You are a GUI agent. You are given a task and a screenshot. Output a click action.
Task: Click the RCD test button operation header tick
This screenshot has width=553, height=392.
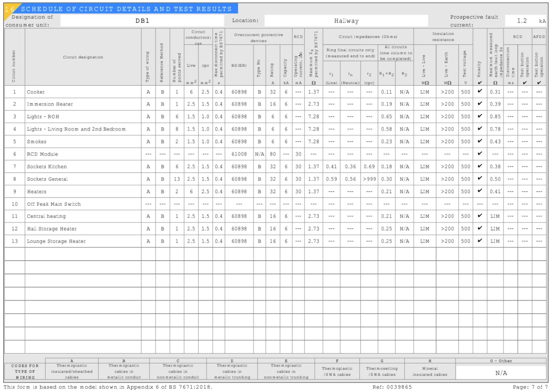tap(524, 83)
